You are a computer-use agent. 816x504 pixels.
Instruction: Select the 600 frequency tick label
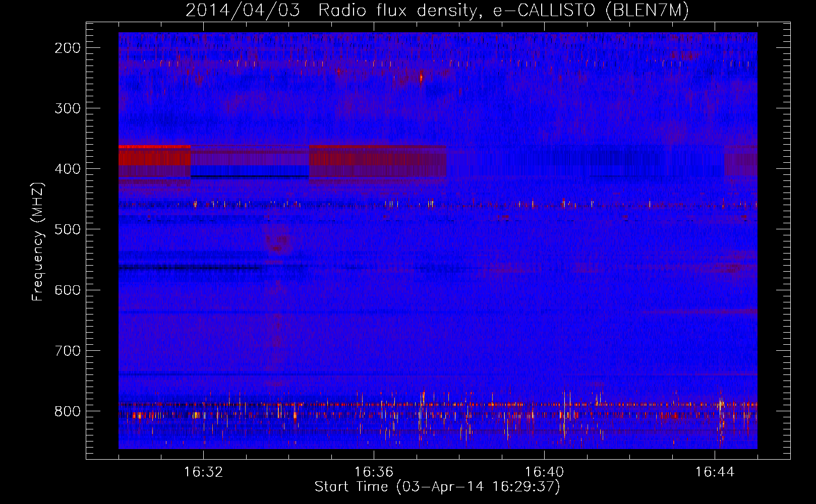tap(68, 290)
